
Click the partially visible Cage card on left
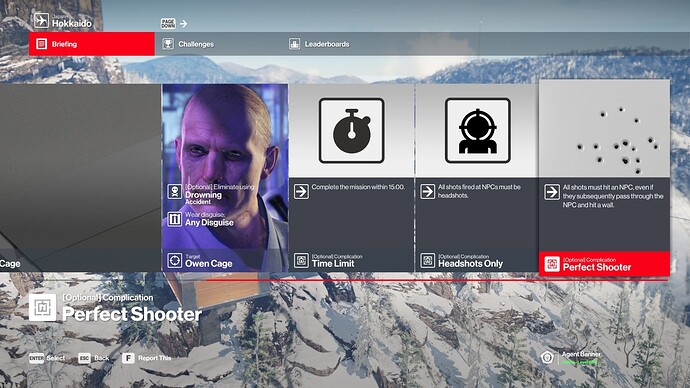[x=81, y=178]
